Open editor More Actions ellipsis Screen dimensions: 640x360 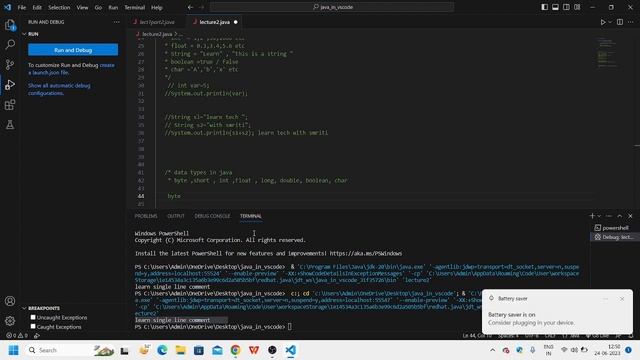tap(631, 22)
